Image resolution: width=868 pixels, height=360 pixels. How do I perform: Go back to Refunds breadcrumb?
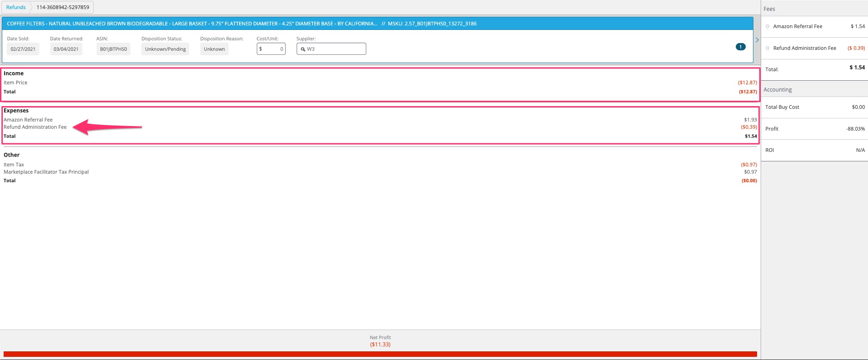(16, 7)
